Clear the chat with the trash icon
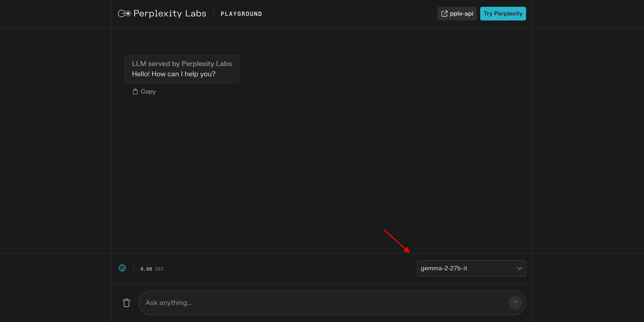The width and height of the screenshot is (644, 322). point(126,303)
